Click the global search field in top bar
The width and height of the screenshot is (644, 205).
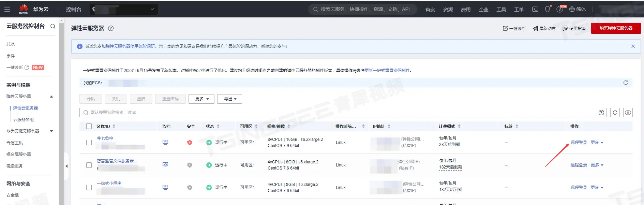click(363, 9)
